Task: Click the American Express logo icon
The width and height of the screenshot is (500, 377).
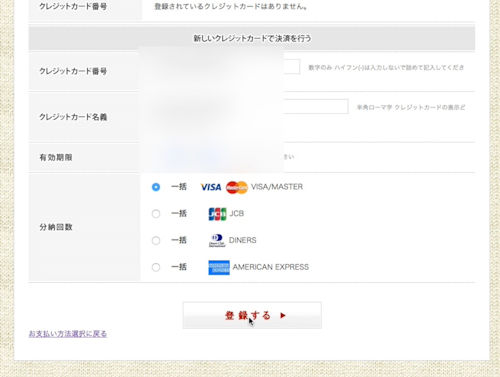Action: pyautogui.click(x=219, y=267)
